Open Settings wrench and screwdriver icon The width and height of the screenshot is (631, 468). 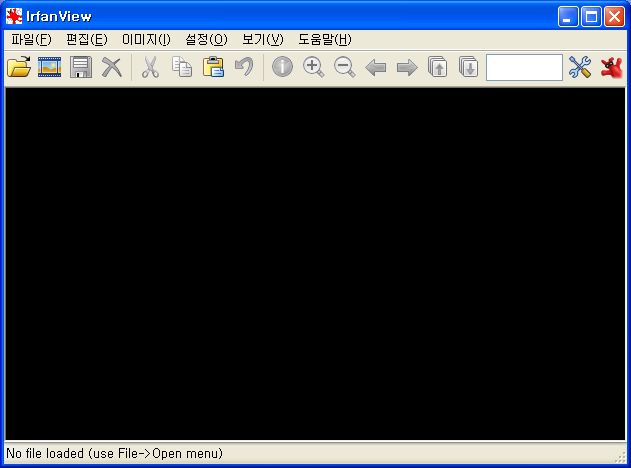(x=580, y=67)
